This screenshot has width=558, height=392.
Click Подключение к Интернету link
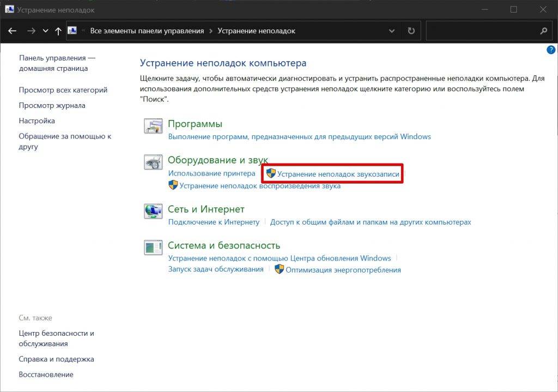(x=214, y=222)
